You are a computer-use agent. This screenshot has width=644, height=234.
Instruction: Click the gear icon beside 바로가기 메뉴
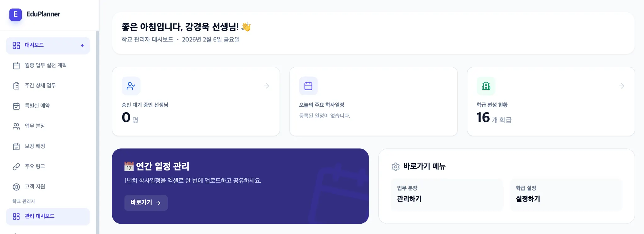tap(396, 167)
